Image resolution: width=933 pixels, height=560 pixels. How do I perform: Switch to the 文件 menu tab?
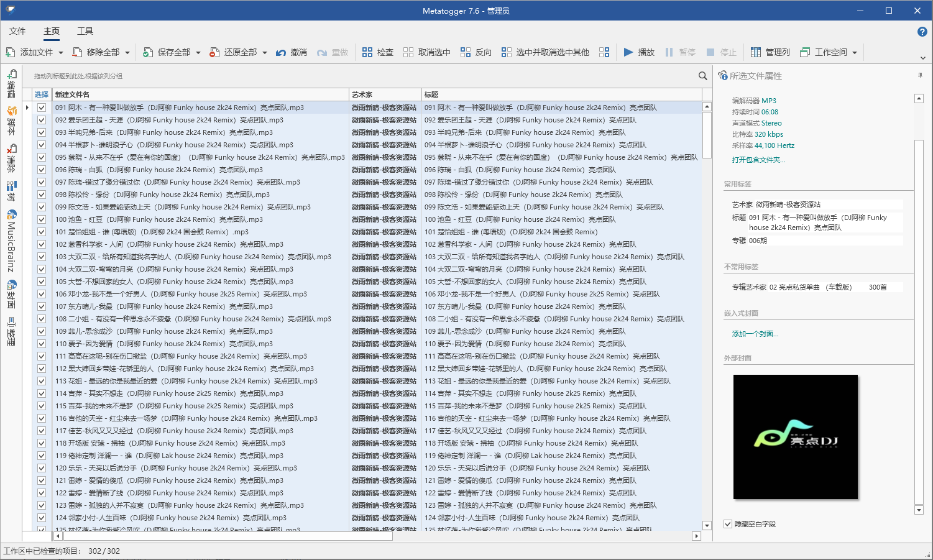tap(17, 31)
